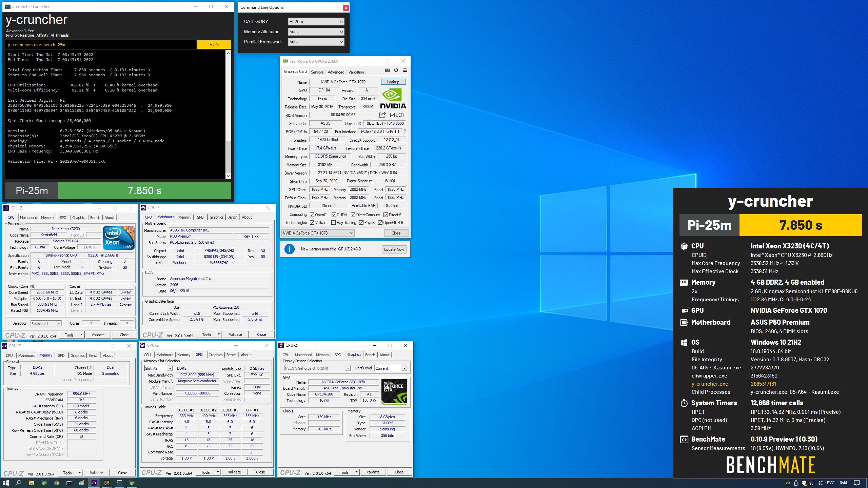The width and height of the screenshot is (868, 488).
Task: Open the Mainboard tab in CPU-Z Memory window
Action: (27, 355)
